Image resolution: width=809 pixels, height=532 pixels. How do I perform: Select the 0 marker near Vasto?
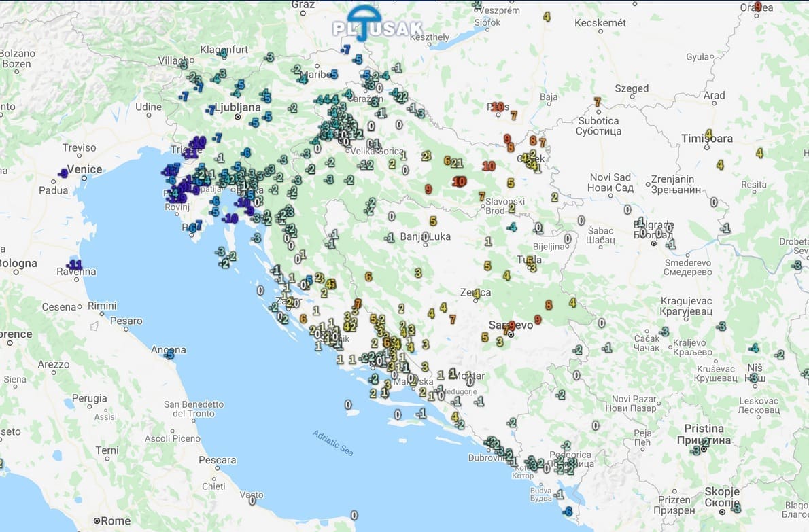(252, 501)
